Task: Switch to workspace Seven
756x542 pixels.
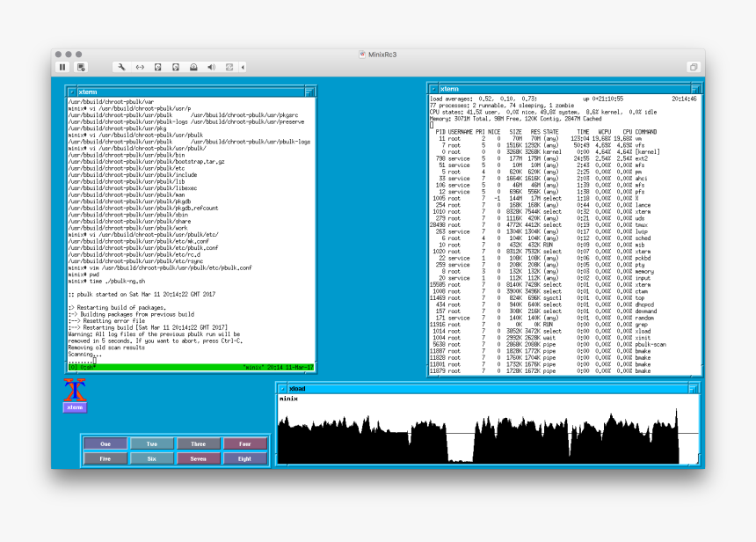Action: 198,458
